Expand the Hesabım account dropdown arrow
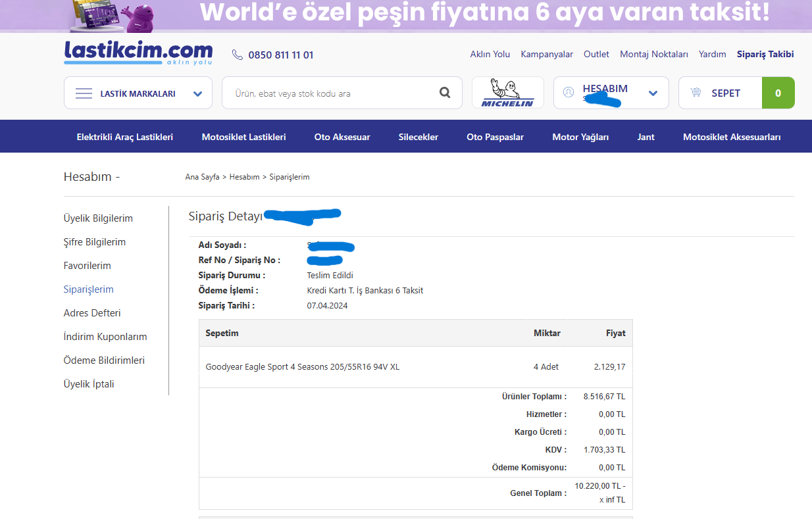This screenshot has height=519, width=812. click(653, 93)
